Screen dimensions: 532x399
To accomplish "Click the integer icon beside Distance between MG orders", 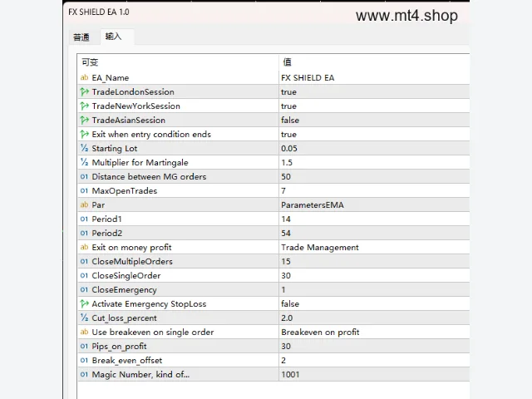I will pyautogui.click(x=85, y=176).
